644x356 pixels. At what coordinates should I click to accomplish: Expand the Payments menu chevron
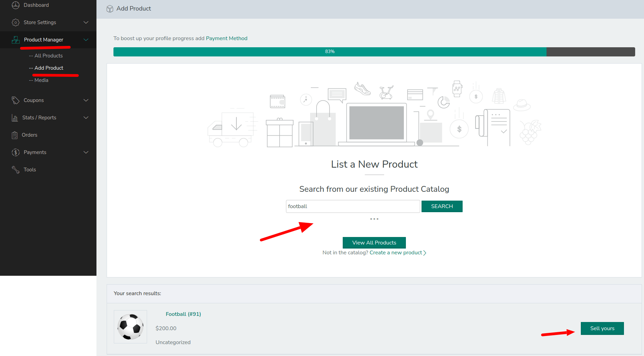(86, 152)
